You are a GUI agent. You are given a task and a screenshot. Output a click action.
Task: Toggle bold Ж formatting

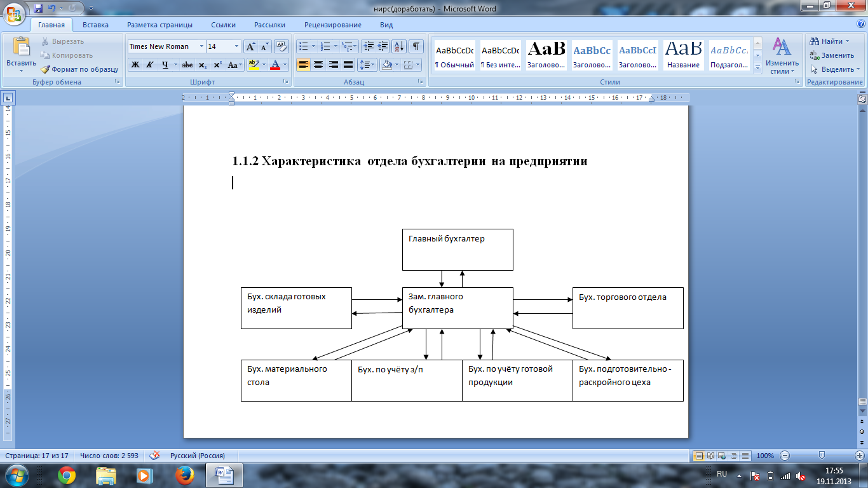(135, 65)
